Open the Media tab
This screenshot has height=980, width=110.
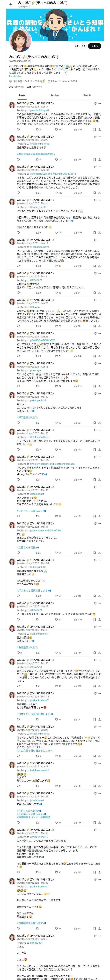click(x=88, y=96)
